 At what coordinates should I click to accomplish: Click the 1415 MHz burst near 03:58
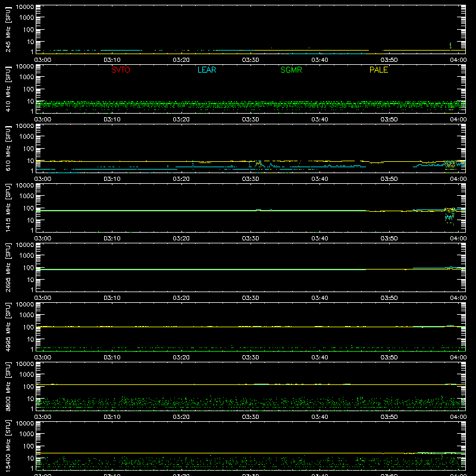(450, 215)
